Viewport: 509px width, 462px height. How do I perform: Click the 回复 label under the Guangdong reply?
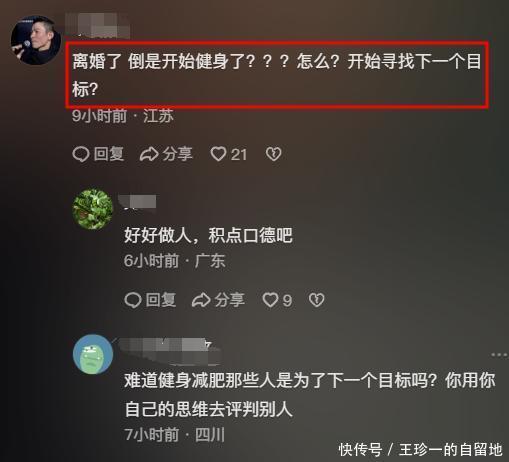(x=161, y=300)
